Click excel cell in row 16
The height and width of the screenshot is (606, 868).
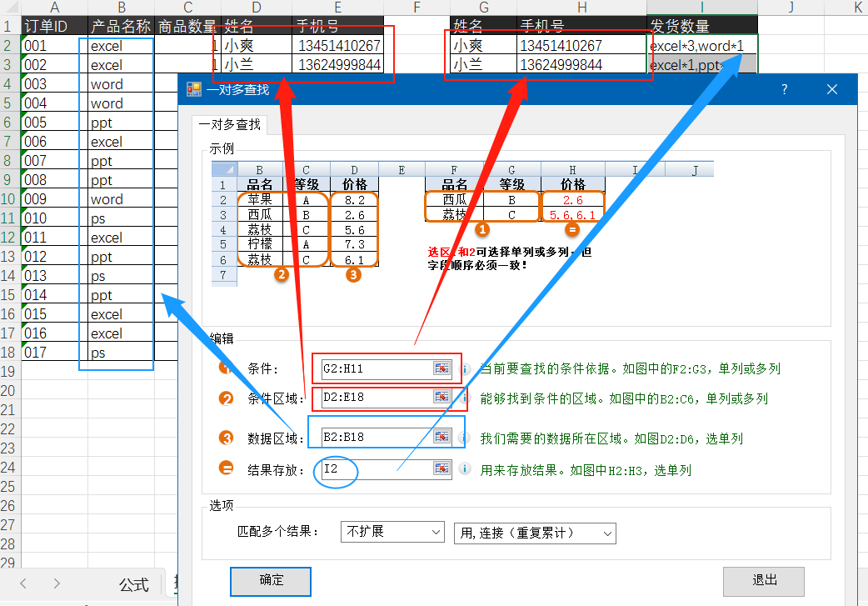pos(122,314)
